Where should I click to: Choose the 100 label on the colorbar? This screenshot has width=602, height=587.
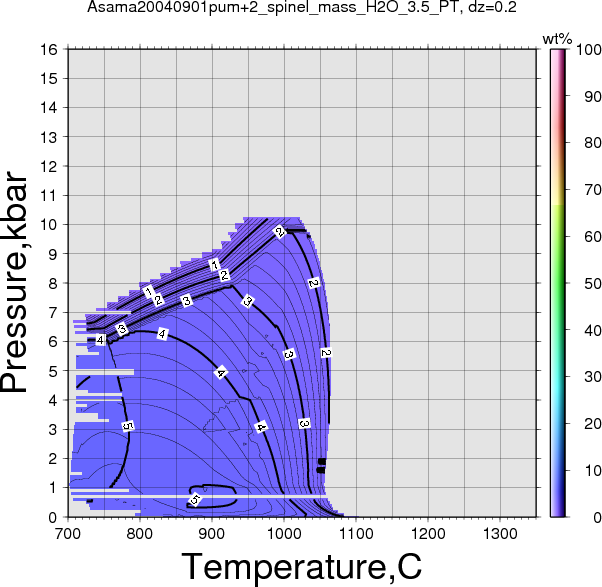pos(589,50)
